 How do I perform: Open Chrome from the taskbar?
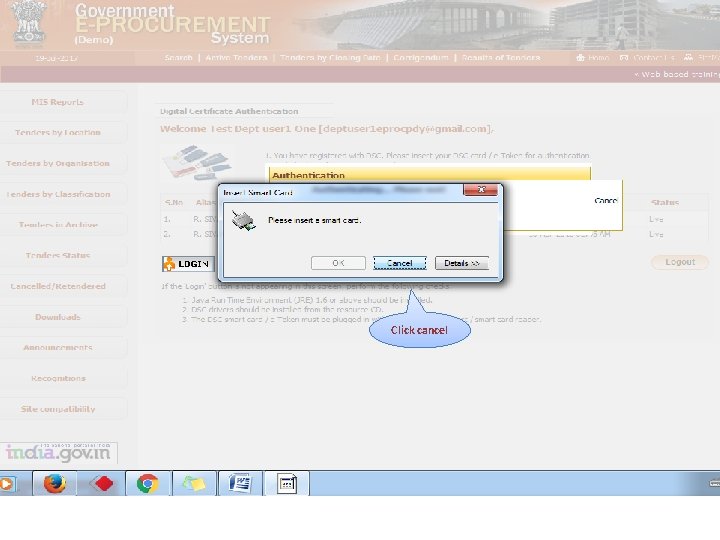coord(147,484)
